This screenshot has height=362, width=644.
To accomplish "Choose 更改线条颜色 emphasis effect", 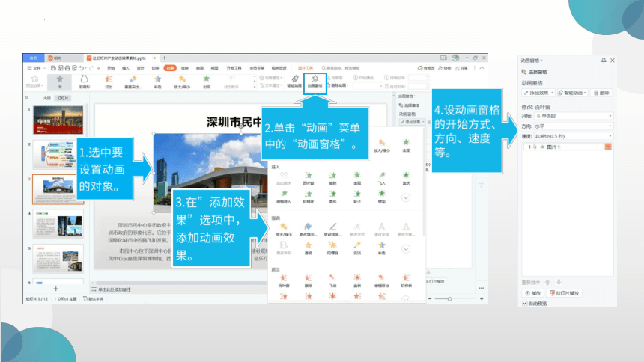I will [332, 230].
